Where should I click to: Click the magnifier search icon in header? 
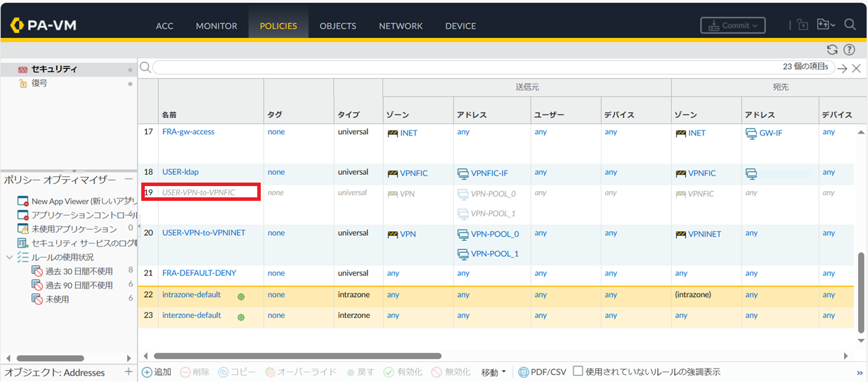(850, 25)
